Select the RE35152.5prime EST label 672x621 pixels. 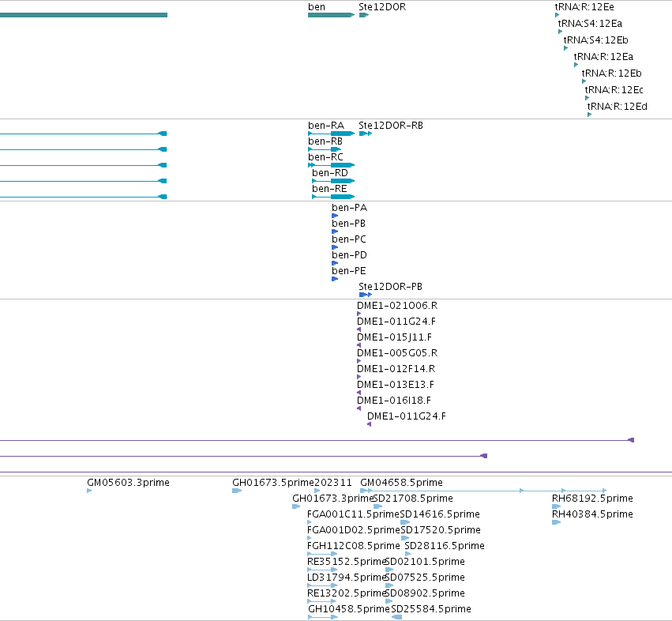347,562
